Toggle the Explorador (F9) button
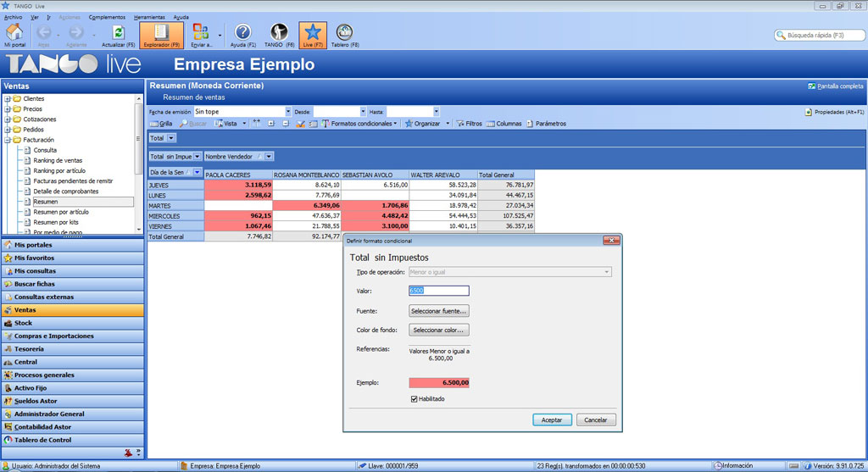This screenshot has height=472, width=868. pos(161,36)
